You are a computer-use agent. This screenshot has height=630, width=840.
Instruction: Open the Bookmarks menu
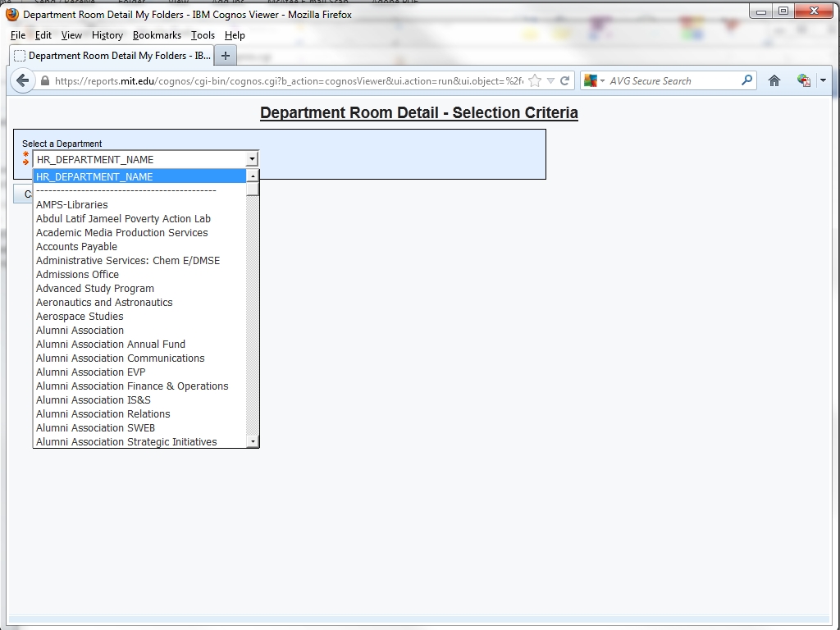157,35
